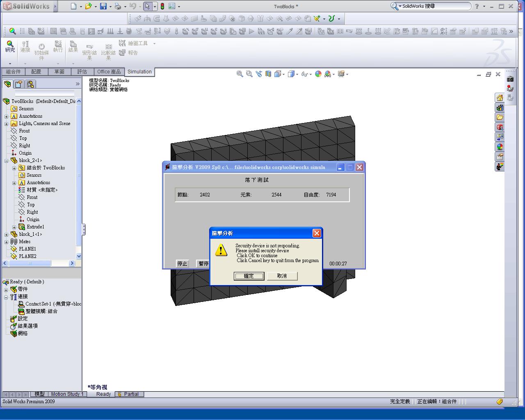Image resolution: width=525 pixels, height=420 pixels.
Task: Click 停止 in the drop test window
Action: coord(183,264)
